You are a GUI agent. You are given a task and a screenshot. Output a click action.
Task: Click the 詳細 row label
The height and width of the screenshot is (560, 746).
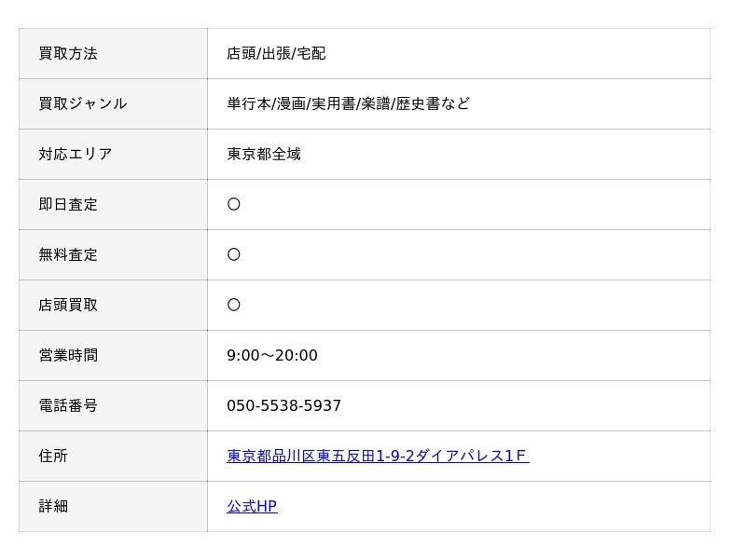(x=53, y=506)
